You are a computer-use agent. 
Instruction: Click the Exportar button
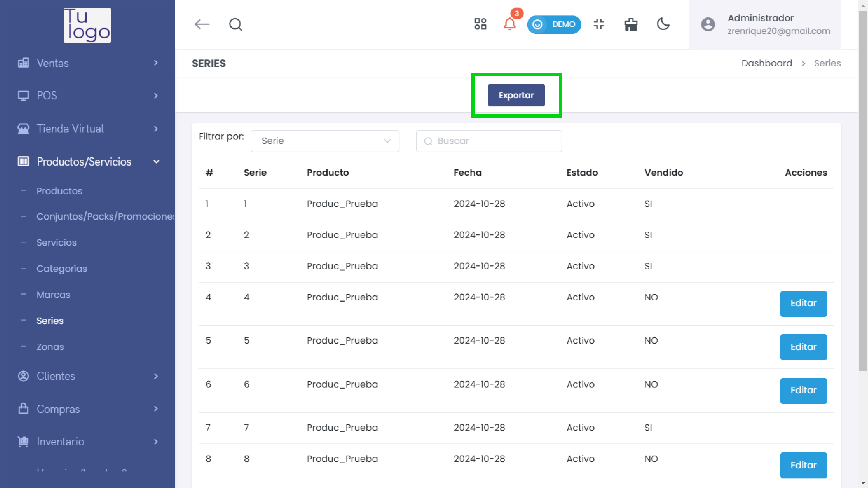(516, 95)
